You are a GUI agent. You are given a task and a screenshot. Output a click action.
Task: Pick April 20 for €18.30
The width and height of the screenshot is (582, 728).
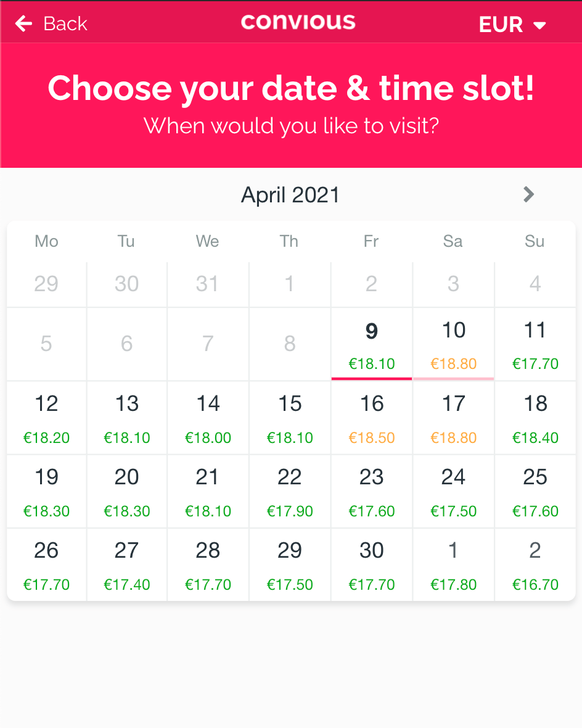coord(126,491)
